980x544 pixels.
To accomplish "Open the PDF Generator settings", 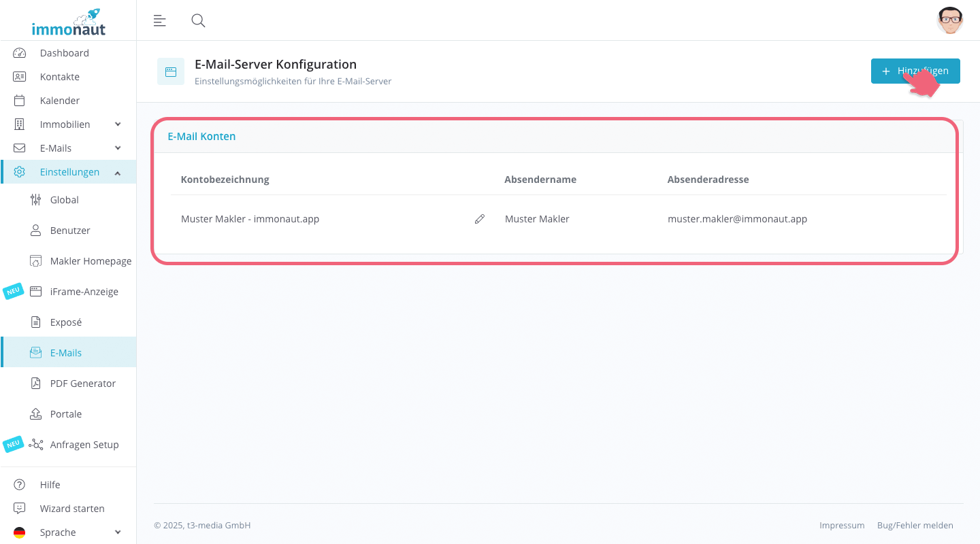I will [82, 384].
